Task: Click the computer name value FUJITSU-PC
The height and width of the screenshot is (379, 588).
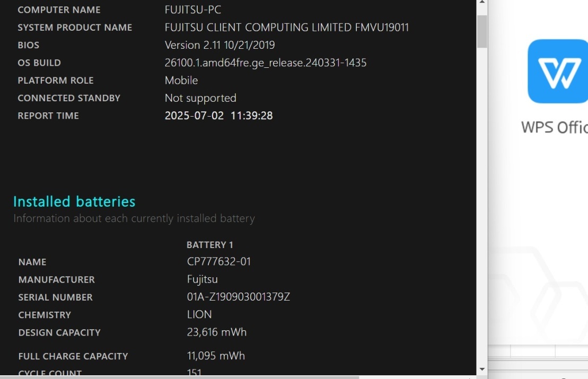Action: point(193,10)
